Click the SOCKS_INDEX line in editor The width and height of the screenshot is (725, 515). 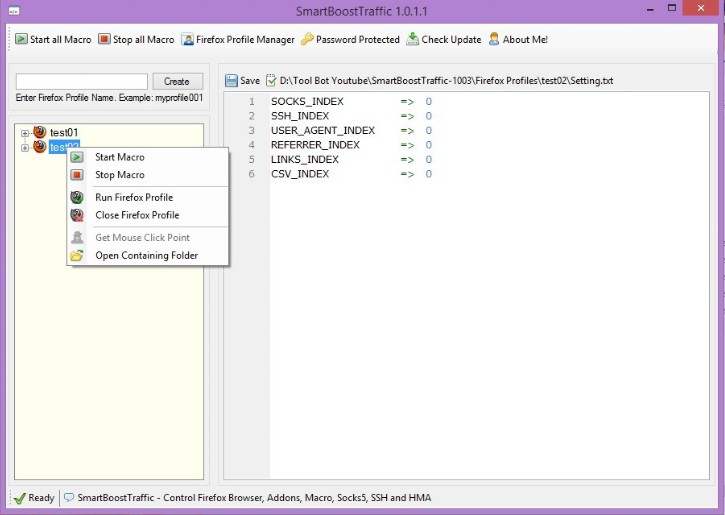(307, 102)
